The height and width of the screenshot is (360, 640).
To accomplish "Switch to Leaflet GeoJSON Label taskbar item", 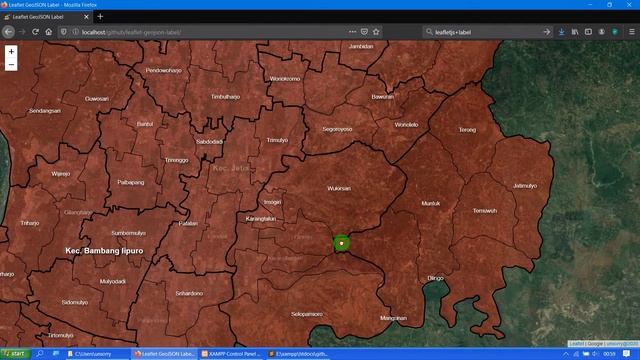I will point(165,354).
